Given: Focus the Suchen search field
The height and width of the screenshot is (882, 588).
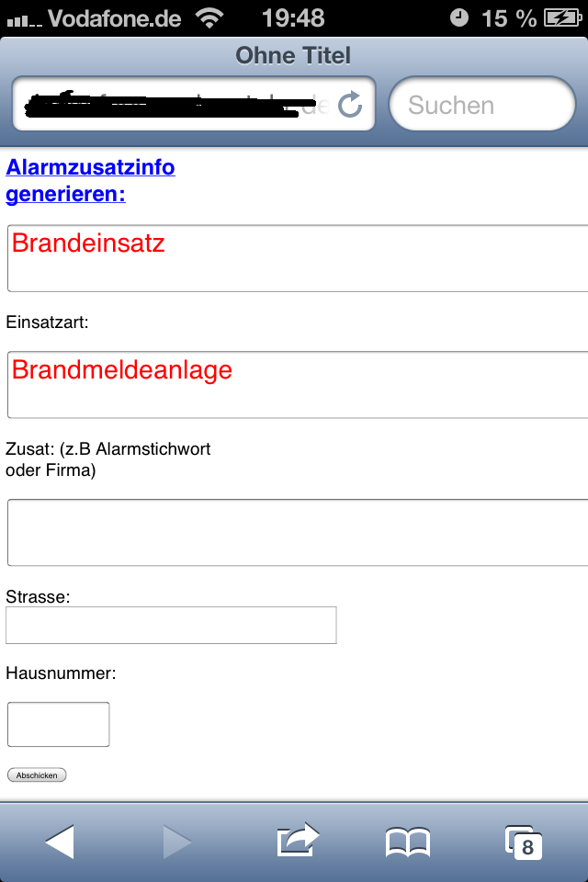Looking at the screenshot, I should (482, 105).
